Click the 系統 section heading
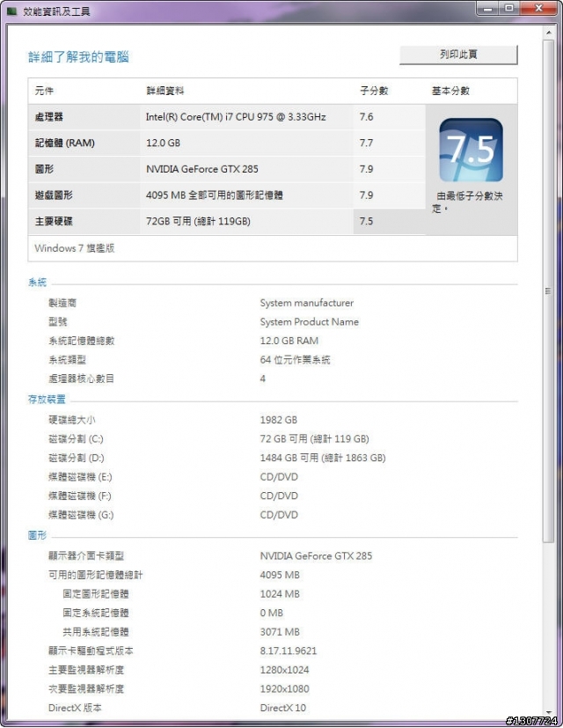This screenshot has height=728, width=563. point(37,283)
